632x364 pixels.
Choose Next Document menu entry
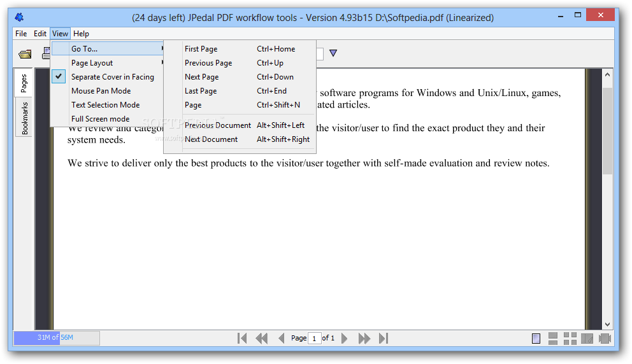tap(240, 139)
